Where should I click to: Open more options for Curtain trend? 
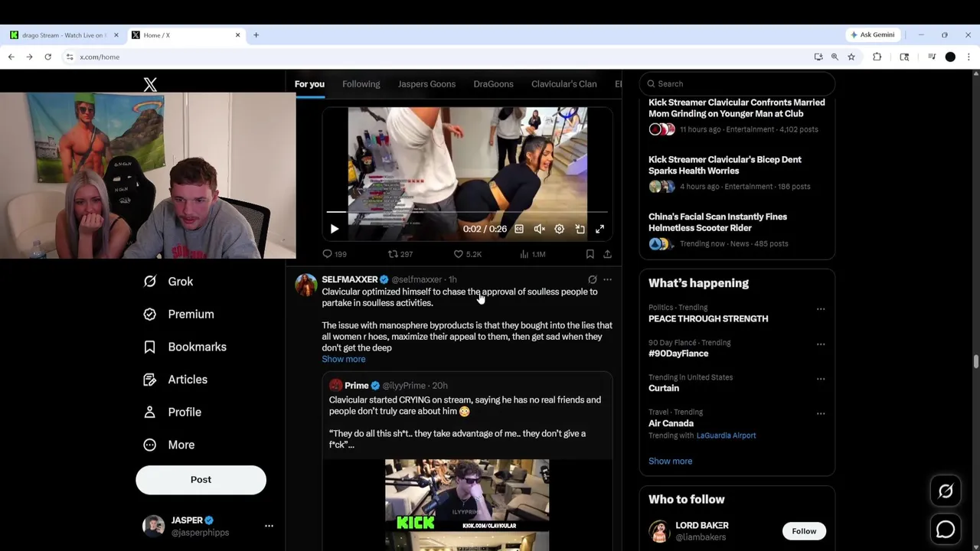pos(821,379)
